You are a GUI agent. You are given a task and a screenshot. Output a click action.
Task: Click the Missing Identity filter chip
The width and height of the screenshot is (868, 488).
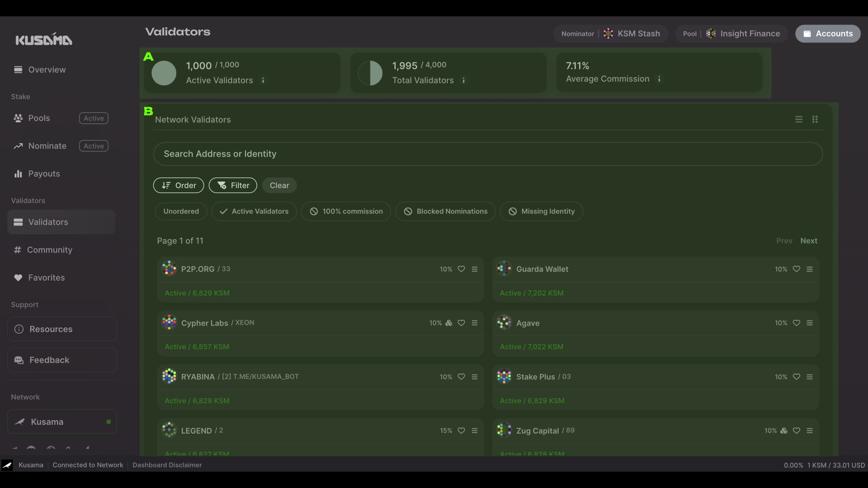(541, 211)
